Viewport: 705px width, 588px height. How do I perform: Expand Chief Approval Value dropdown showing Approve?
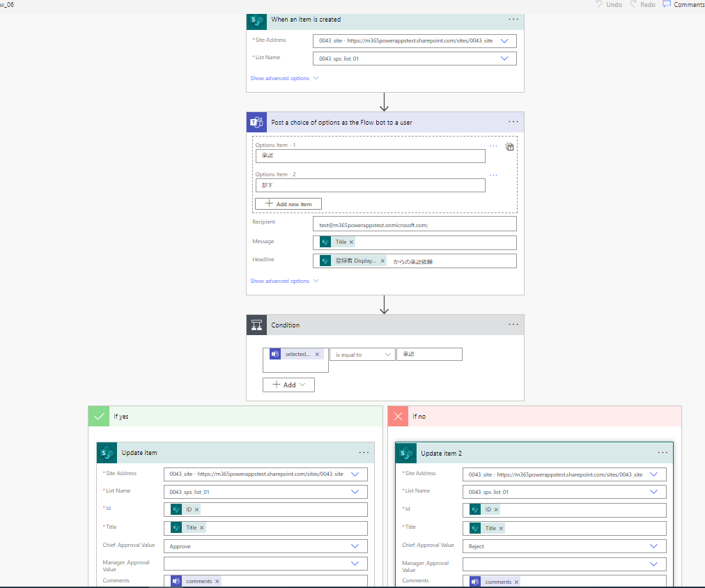point(355,547)
